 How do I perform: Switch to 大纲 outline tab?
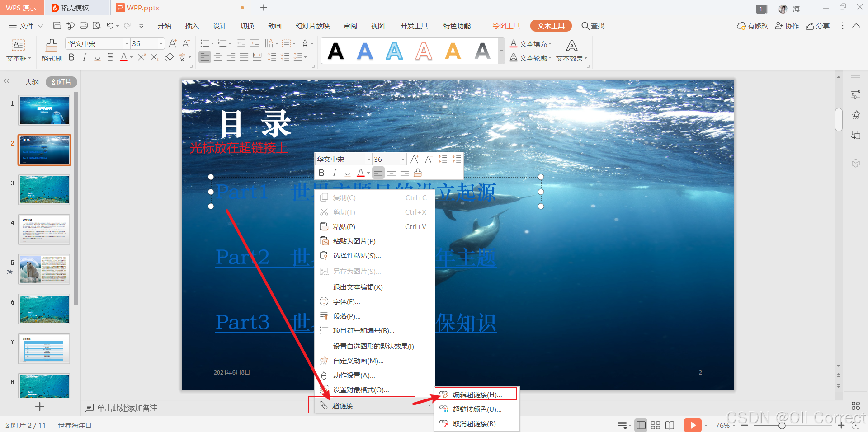coord(32,82)
